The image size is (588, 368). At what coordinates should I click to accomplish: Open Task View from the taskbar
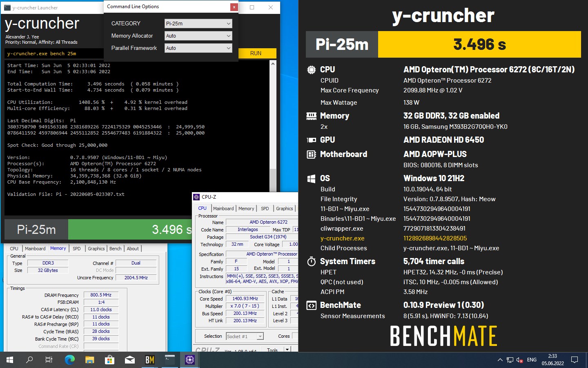(x=49, y=360)
